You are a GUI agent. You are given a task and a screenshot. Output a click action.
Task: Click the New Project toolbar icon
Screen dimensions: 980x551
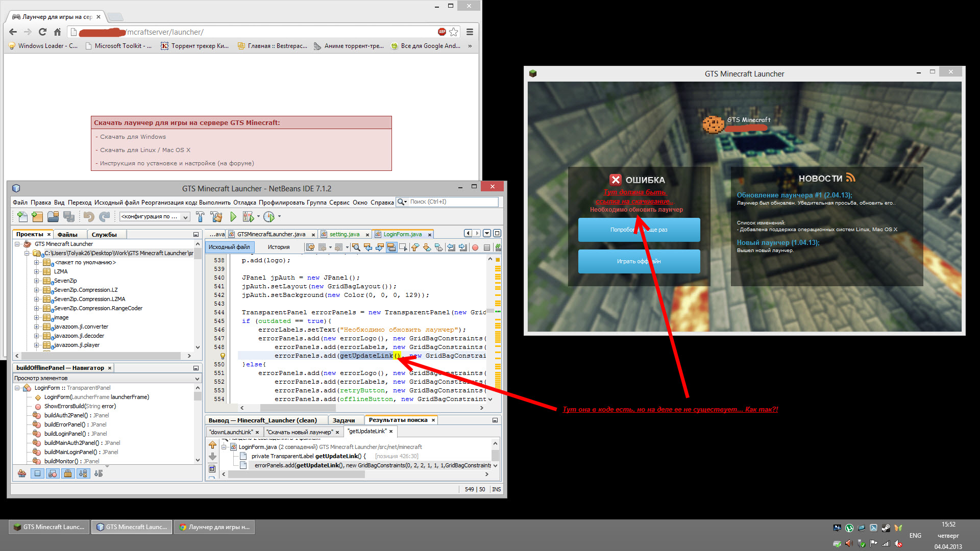click(x=37, y=217)
